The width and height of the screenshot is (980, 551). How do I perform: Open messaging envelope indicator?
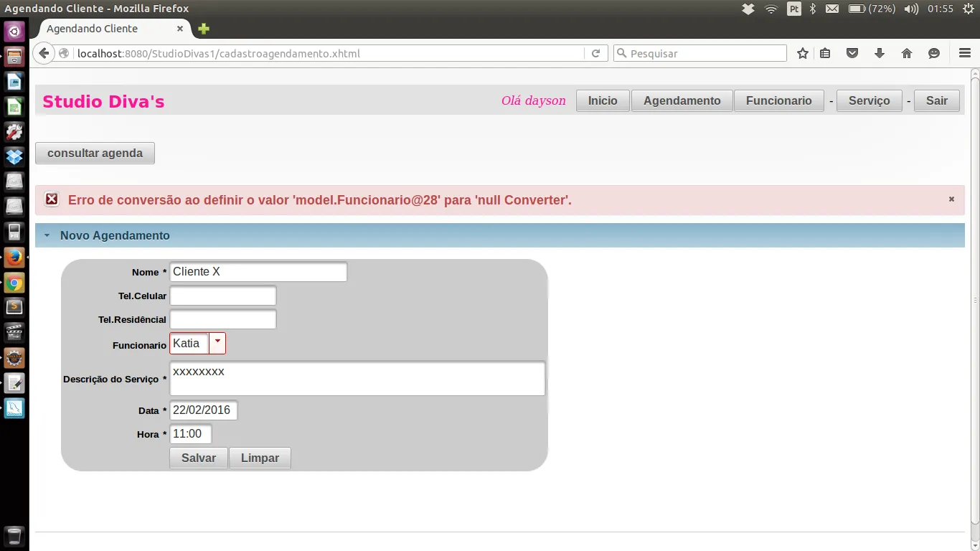point(831,9)
